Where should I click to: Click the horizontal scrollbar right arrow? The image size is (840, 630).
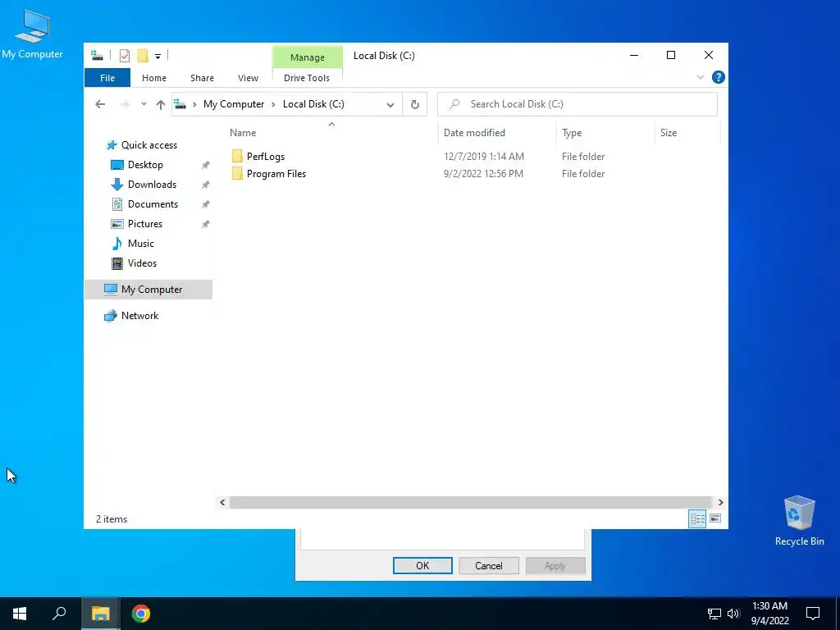click(x=720, y=502)
